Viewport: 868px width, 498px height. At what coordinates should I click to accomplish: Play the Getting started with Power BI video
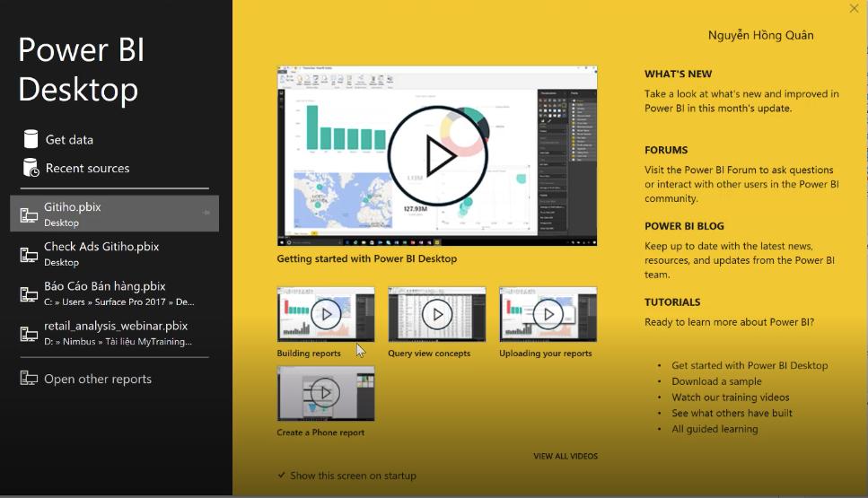437,155
